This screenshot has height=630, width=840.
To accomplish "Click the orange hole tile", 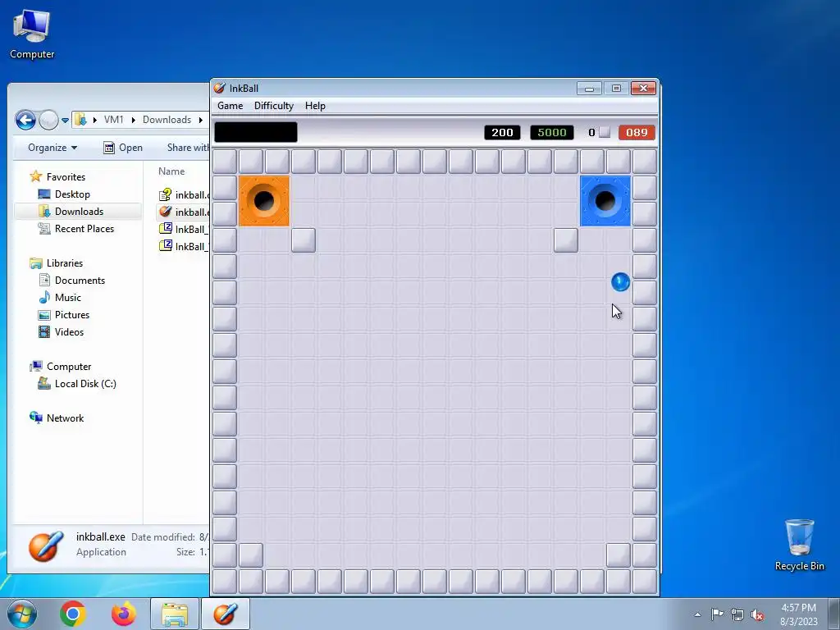I will click(263, 201).
